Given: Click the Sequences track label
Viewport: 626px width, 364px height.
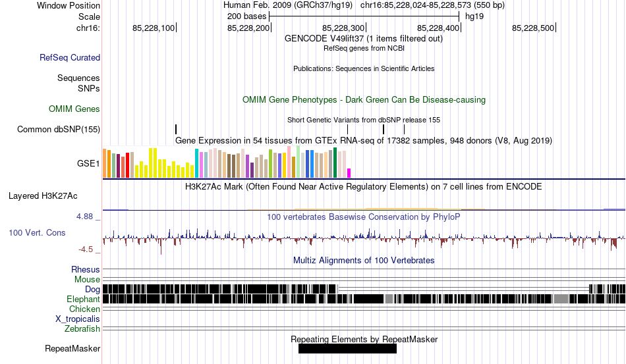Looking at the screenshot, I should 78,78.
